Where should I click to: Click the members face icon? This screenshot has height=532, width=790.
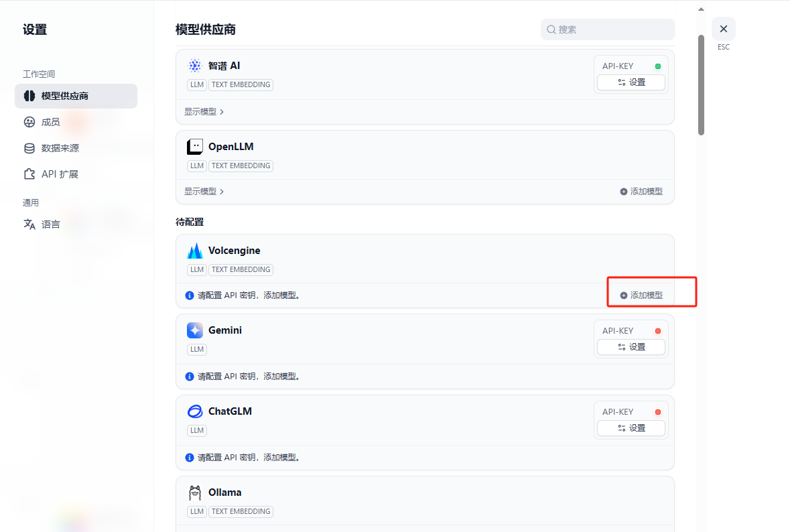point(29,122)
